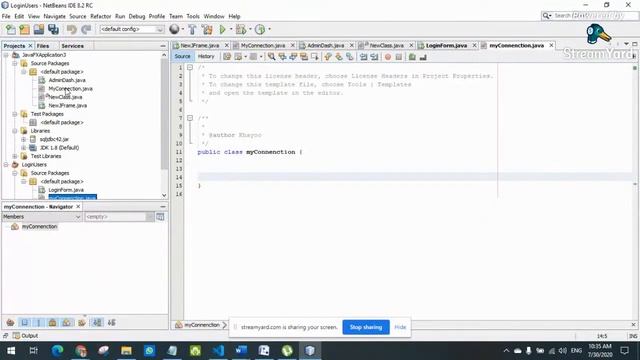The width and height of the screenshot is (640, 360).
Task: Click the New File toolbar icon
Action: pyautogui.click(x=11, y=29)
